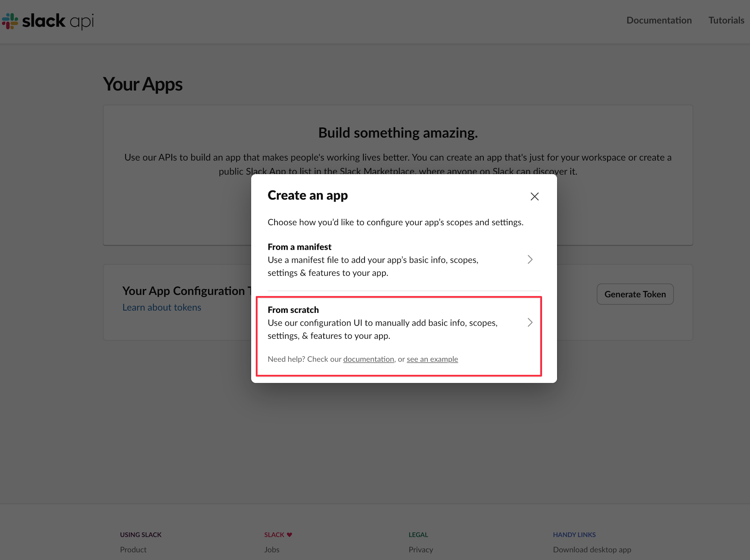Click the Product footer link
The height and width of the screenshot is (560, 750).
[x=133, y=549]
